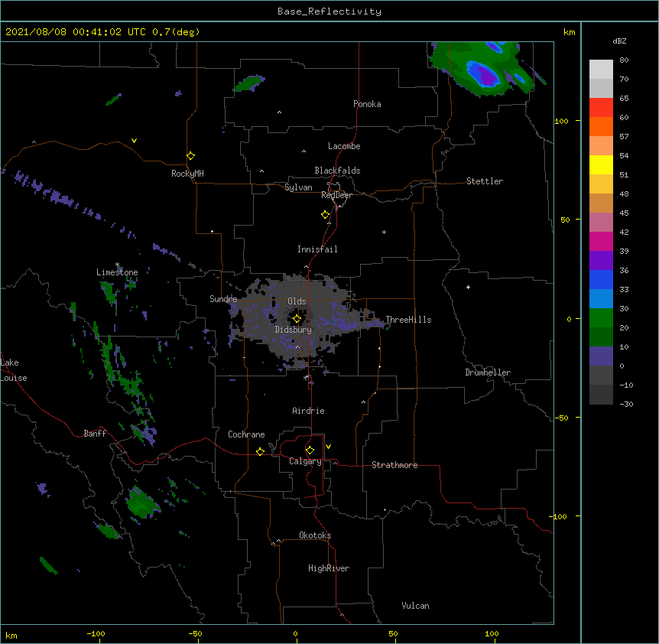
Task: Click the Cochrane town label
Action: (246, 434)
